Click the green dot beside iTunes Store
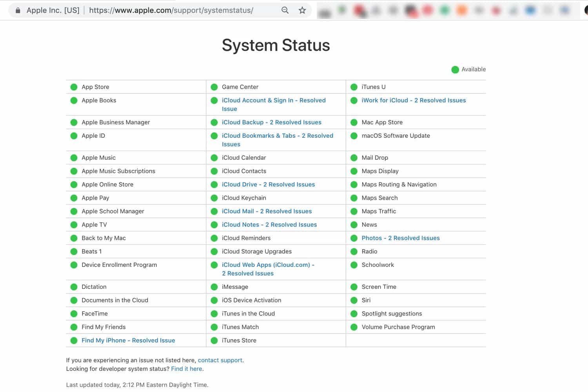The height and width of the screenshot is (392, 588). [x=214, y=341]
